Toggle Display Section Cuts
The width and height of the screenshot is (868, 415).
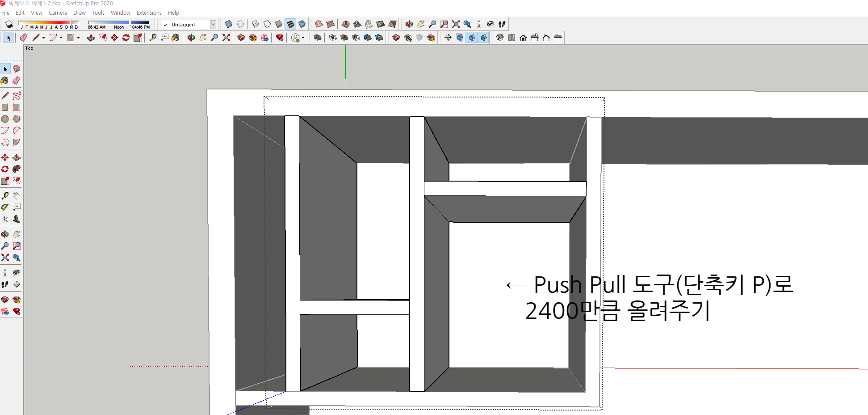472,38
